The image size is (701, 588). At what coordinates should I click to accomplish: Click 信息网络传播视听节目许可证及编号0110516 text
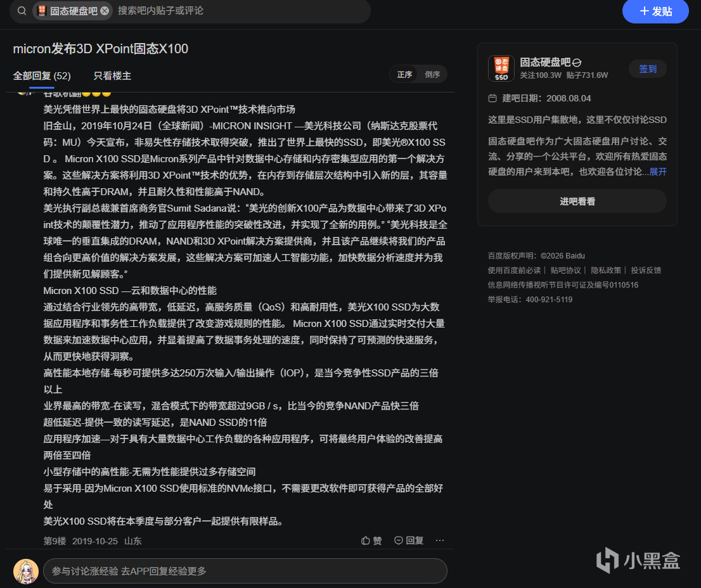(x=563, y=285)
